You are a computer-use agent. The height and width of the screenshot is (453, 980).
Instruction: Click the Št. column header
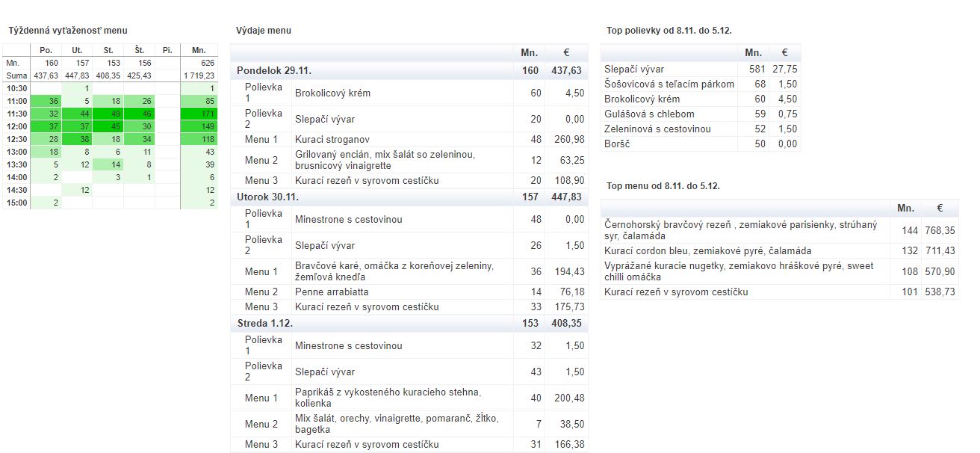point(139,50)
